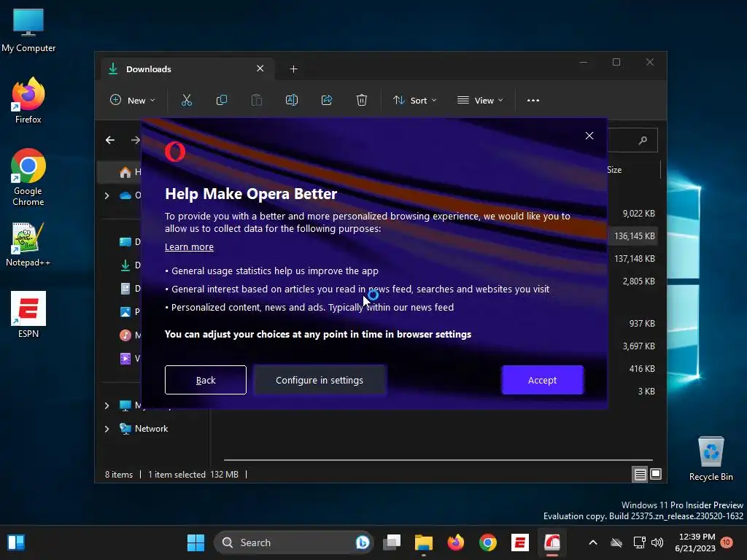The width and height of the screenshot is (747, 560).
Task: Expand the OneDrive tree node chevron
Action: [107, 195]
